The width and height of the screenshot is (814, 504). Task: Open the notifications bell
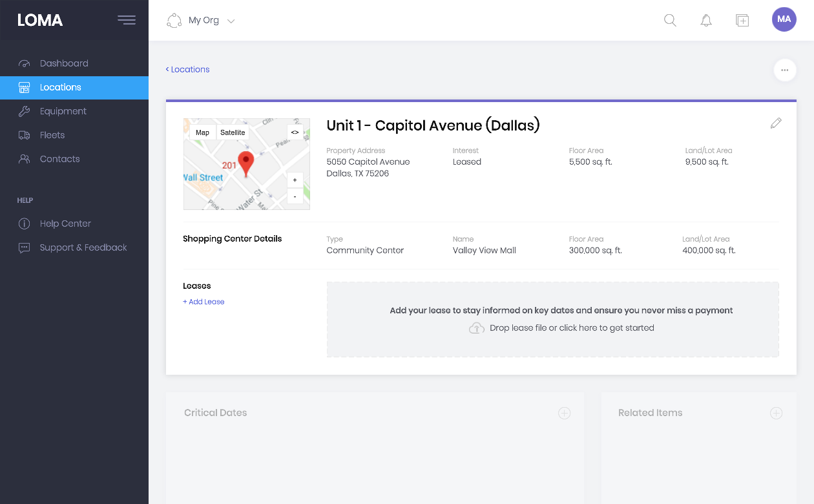[706, 21]
